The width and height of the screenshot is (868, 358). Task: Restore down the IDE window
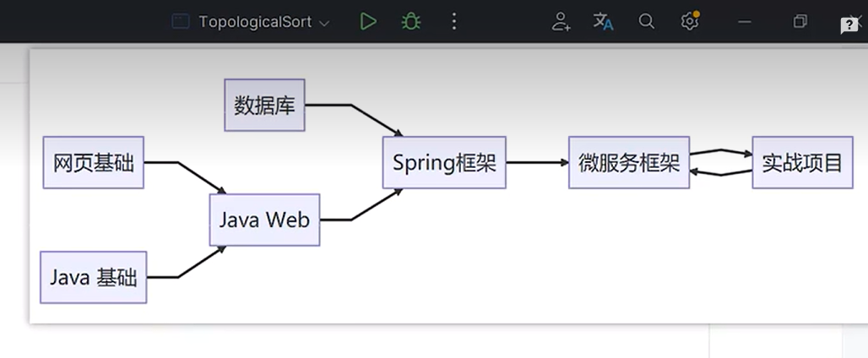pyautogui.click(x=800, y=22)
